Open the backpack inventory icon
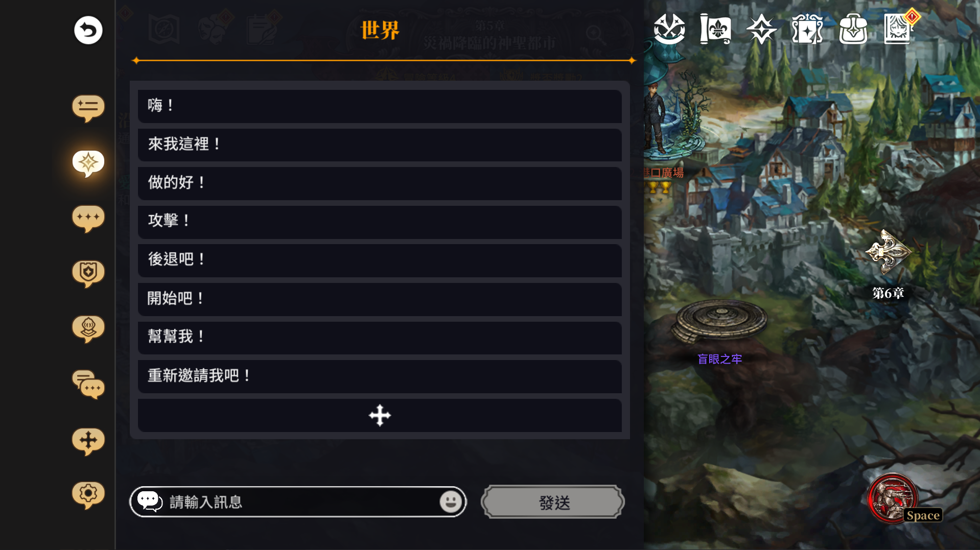The height and width of the screenshot is (550, 980). pyautogui.click(x=853, y=29)
